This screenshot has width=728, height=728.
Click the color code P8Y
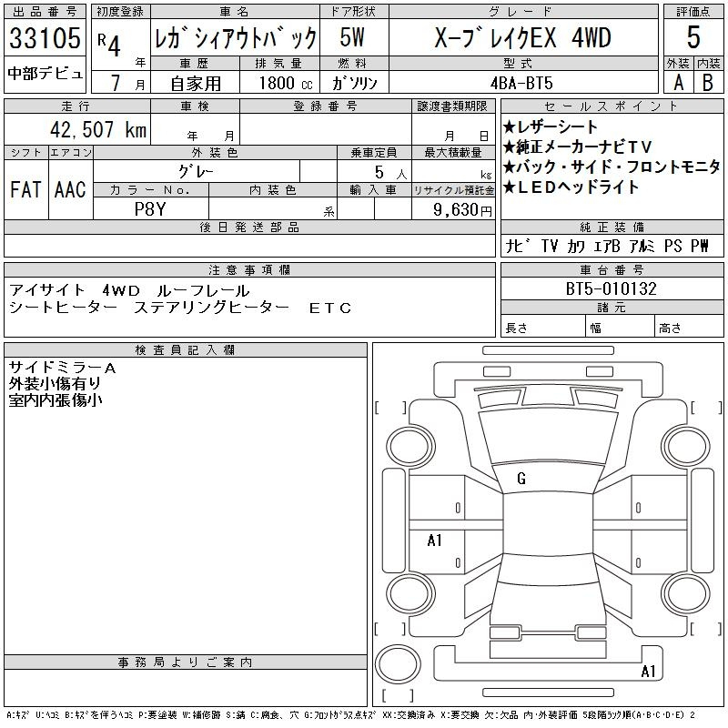coord(151,209)
